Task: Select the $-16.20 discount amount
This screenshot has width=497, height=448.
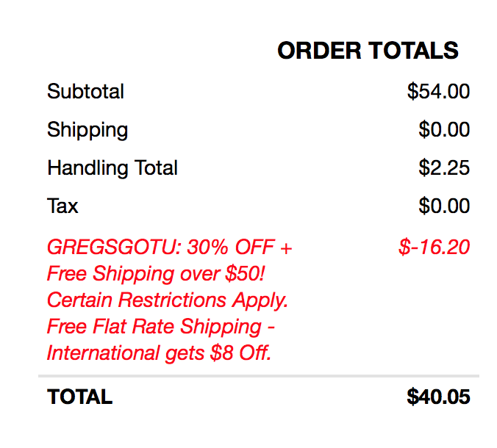Action: (x=434, y=247)
